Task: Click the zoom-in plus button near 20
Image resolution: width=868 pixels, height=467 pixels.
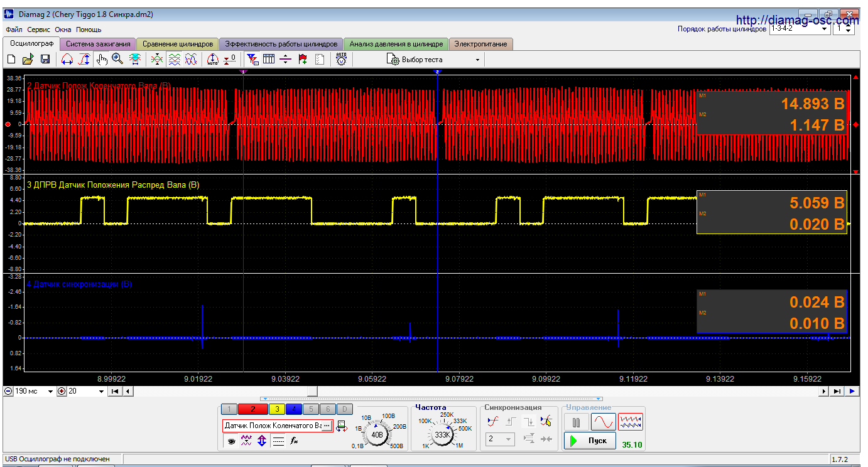Action: (62, 391)
